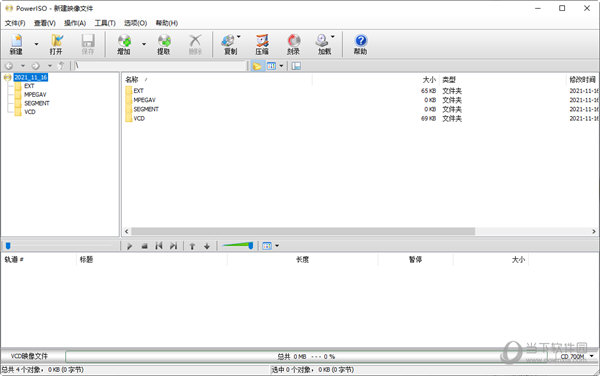Toggle the folder tree view icon
The image size is (600, 376).
click(x=257, y=66)
